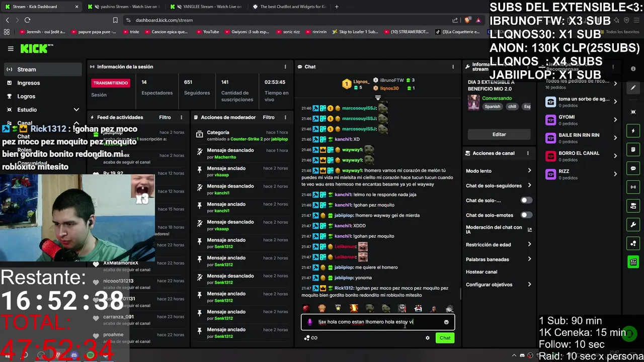Click the highlighted green clapperboard icon in the right toolbar
Screen dimensions: 644x362
pyautogui.click(x=633, y=262)
